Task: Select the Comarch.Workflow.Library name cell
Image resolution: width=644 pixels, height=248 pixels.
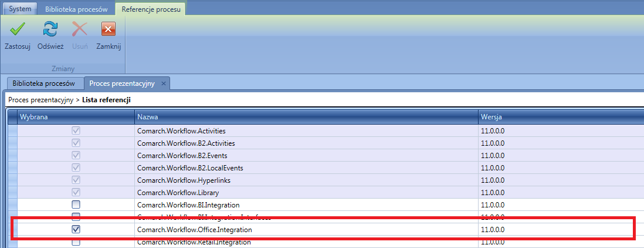Action: [306, 193]
